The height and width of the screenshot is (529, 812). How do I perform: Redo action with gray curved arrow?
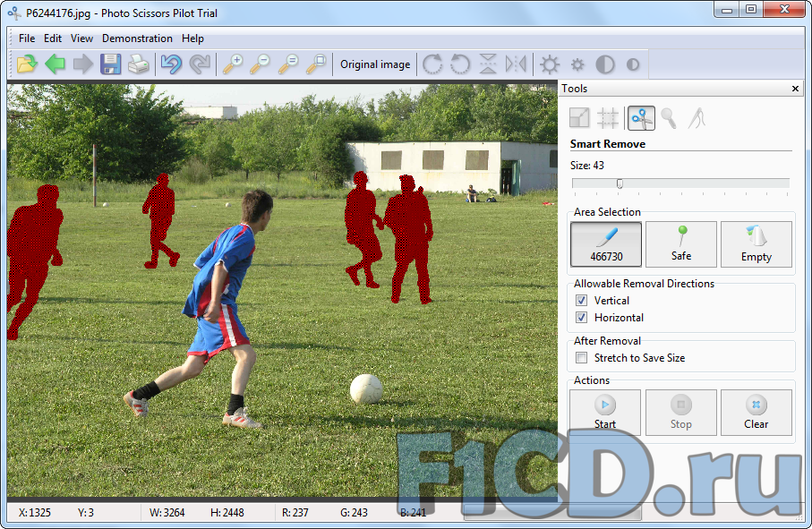(x=200, y=64)
